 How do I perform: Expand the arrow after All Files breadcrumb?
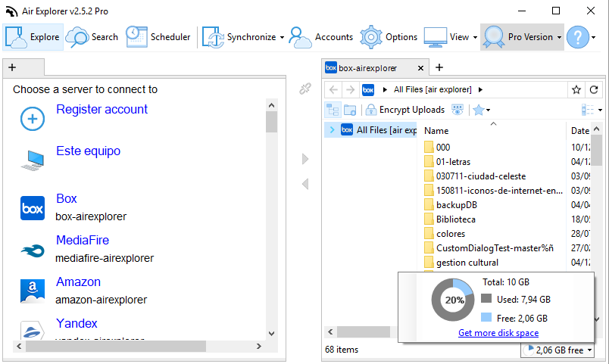pyautogui.click(x=480, y=89)
